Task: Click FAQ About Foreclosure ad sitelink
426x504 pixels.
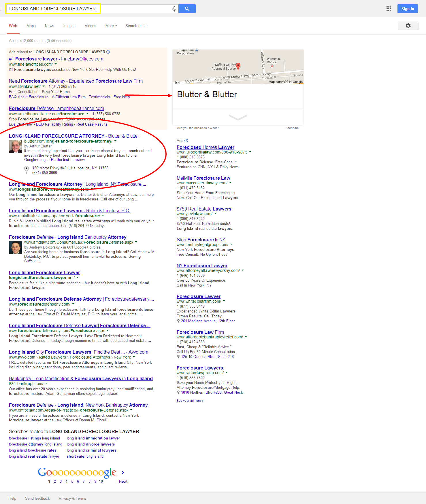Action: coord(29,97)
